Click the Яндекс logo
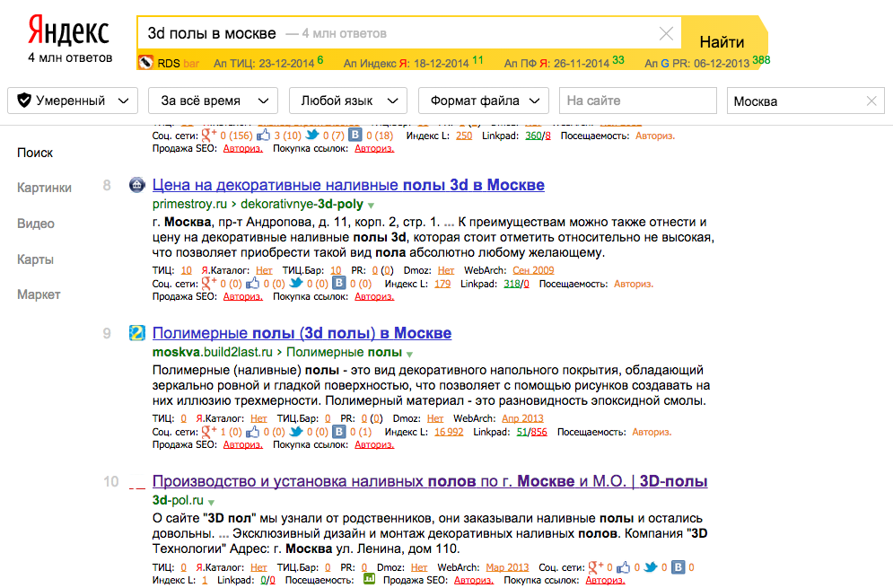This screenshot has width=893, height=588. (x=68, y=31)
